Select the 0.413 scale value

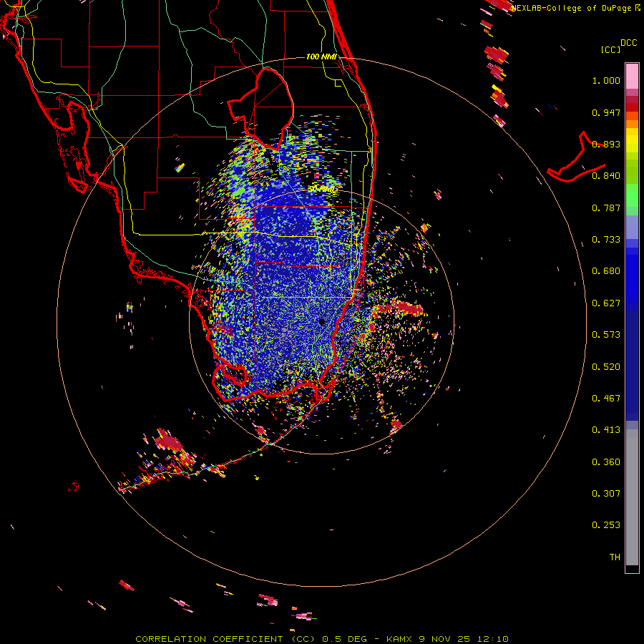606,430
